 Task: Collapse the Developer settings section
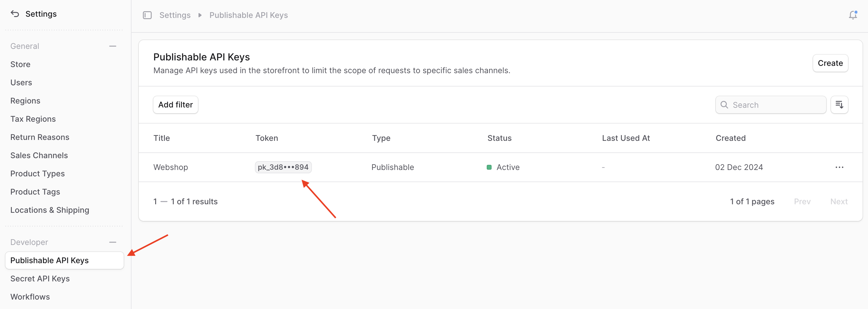(x=112, y=242)
